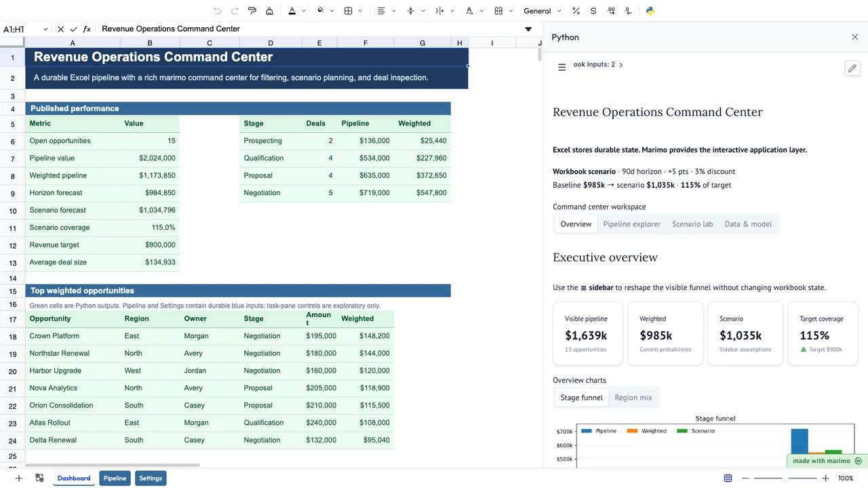This screenshot has width=868, height=488.
Task: Open fill color dropdown arrow
Action: click(332, 11)
